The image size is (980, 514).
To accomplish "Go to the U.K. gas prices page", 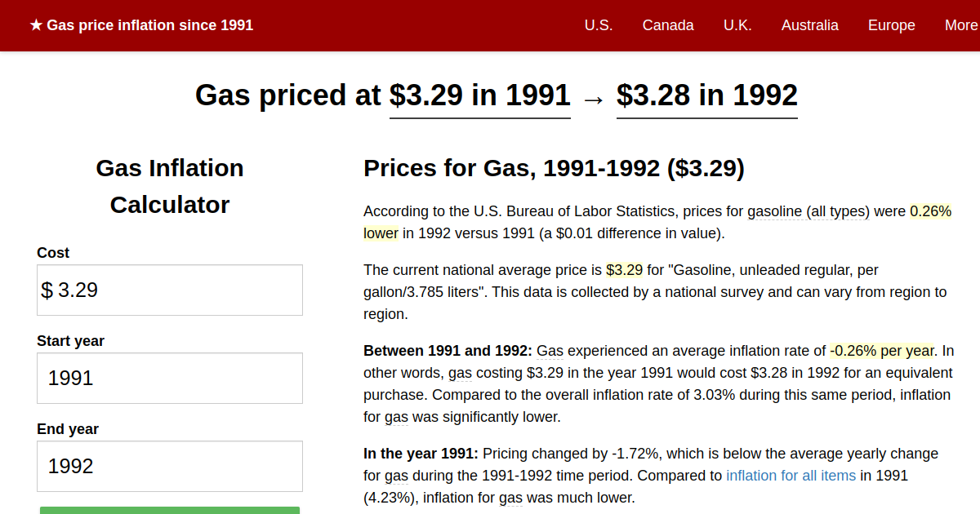I will coord(737,25).
